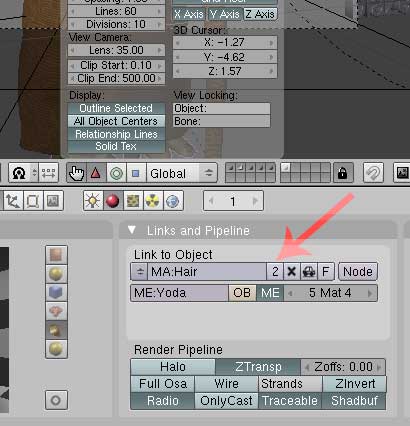Click the automatic name car icon
410x426 pixels.
[309, 272]
